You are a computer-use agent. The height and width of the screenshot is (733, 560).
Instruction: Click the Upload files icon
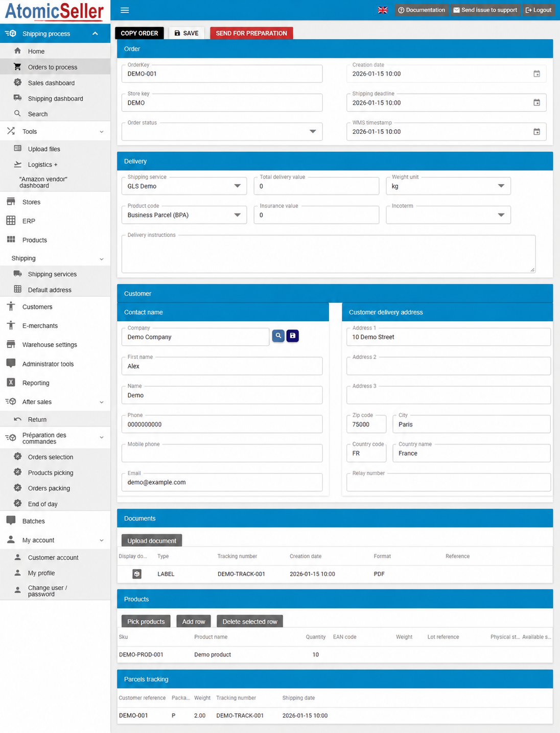(18, 149)
